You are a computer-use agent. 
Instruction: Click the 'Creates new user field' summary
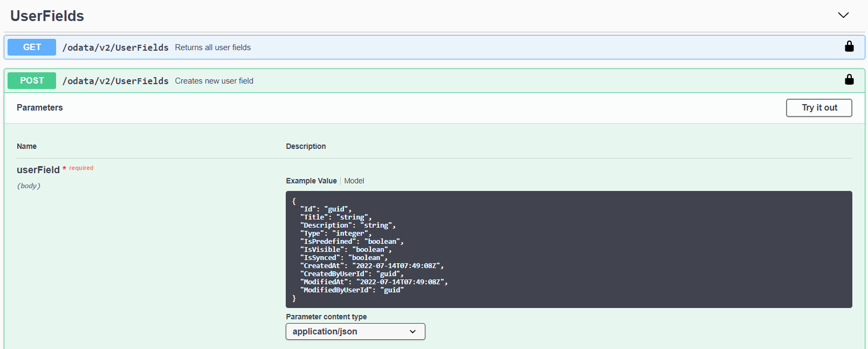[x=214, y=81]
